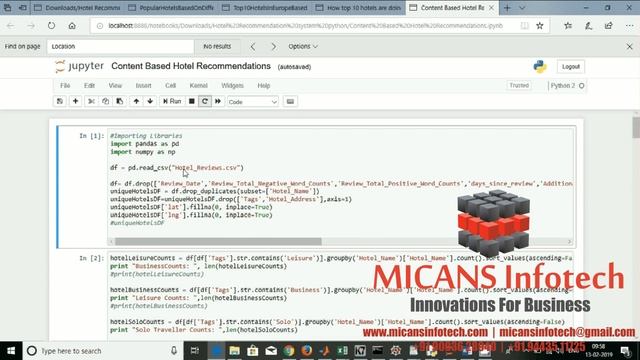The image size is (640, 360).
Task: Click the Python 2 kernel indicator
Action: pos(567,86)
